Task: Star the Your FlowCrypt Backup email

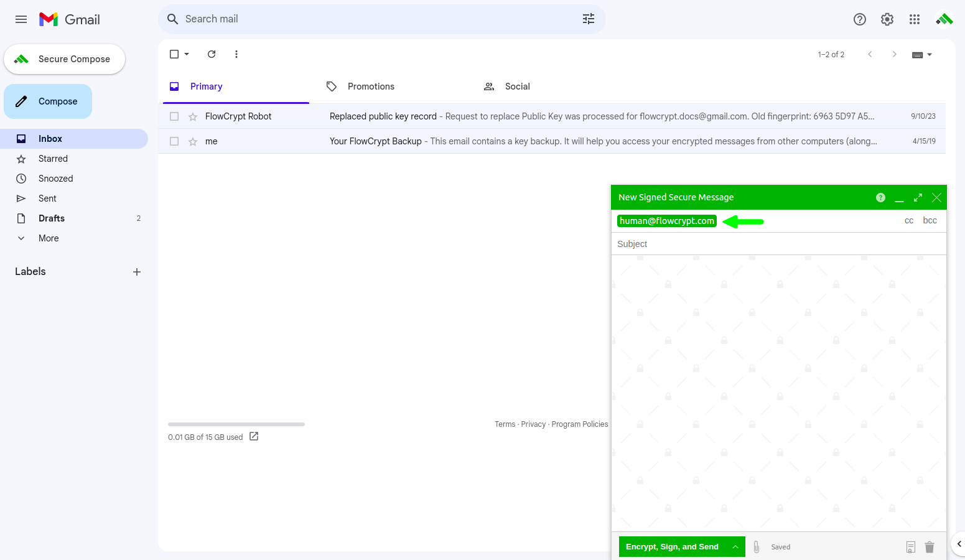Action: (x=193, y=141)
